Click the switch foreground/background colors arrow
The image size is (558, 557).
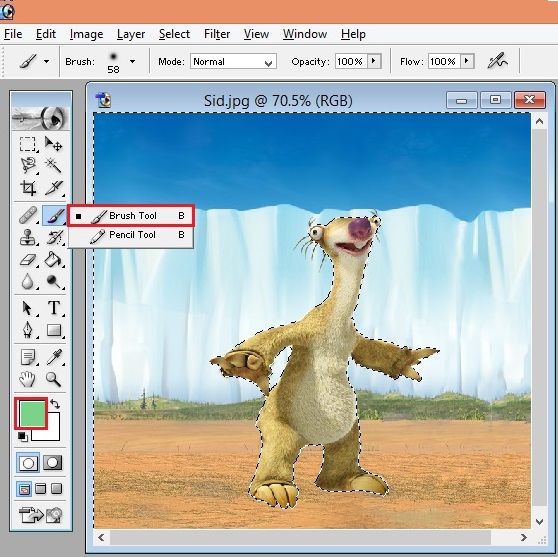click(x=55, y=404)
